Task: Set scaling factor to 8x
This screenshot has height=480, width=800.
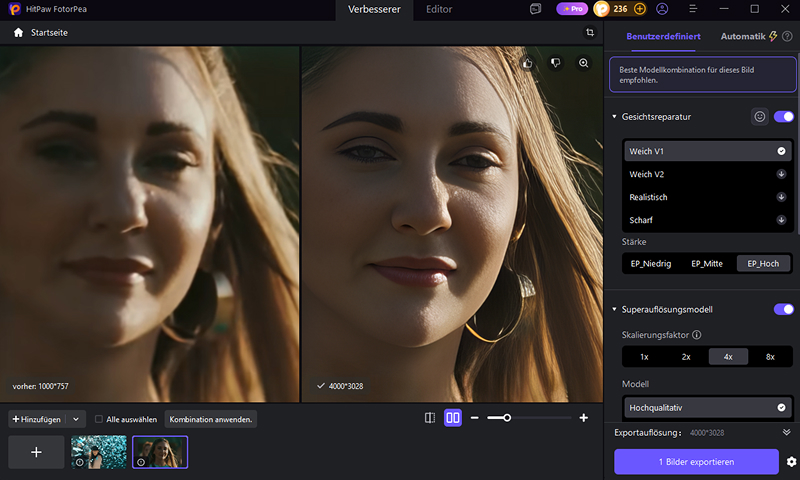Action: coord(770,357)
